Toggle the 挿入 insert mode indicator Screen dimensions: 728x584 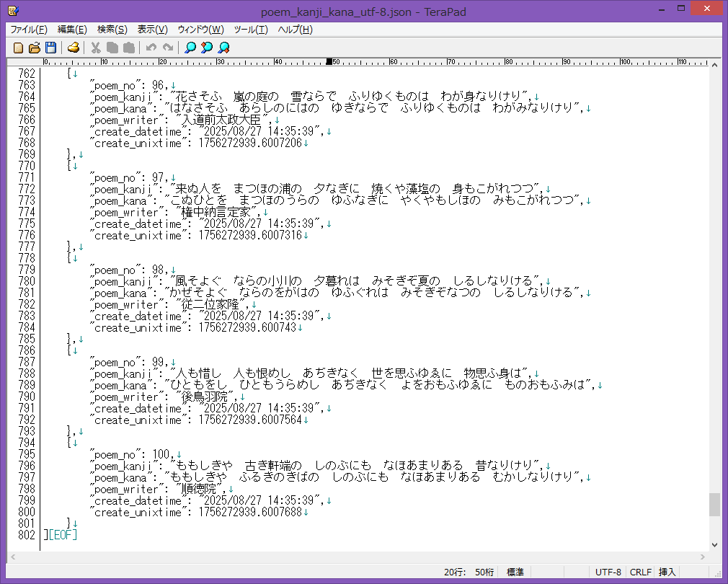coord(667,572)
